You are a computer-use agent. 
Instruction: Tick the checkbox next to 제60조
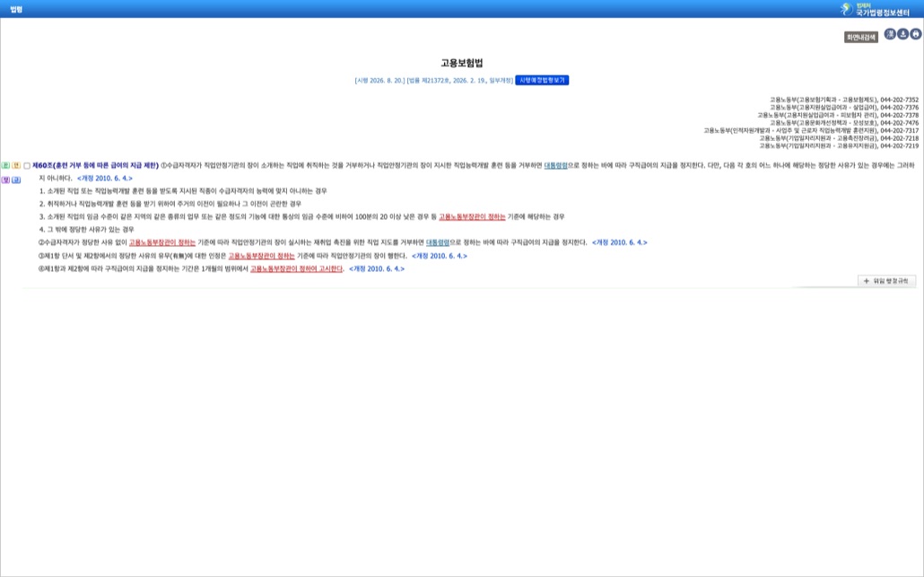point(27,166)
